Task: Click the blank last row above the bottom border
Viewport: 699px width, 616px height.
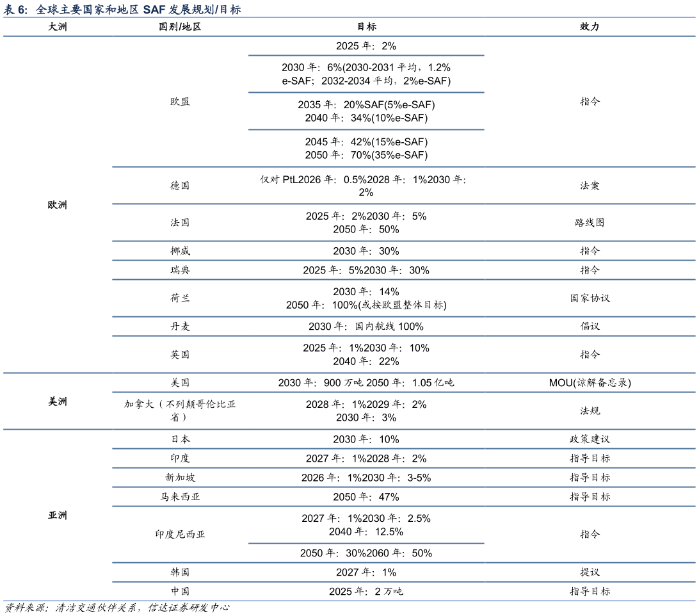Action: click(403, 591)
